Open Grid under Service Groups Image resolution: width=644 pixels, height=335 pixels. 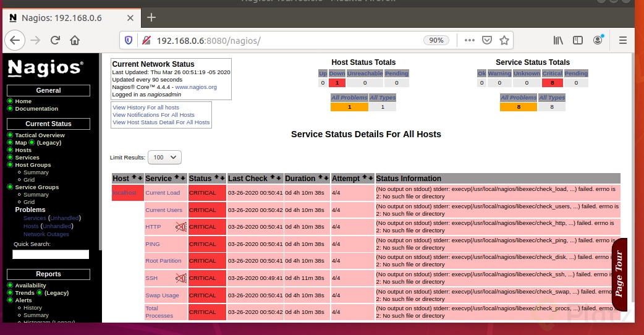(29, 201)
